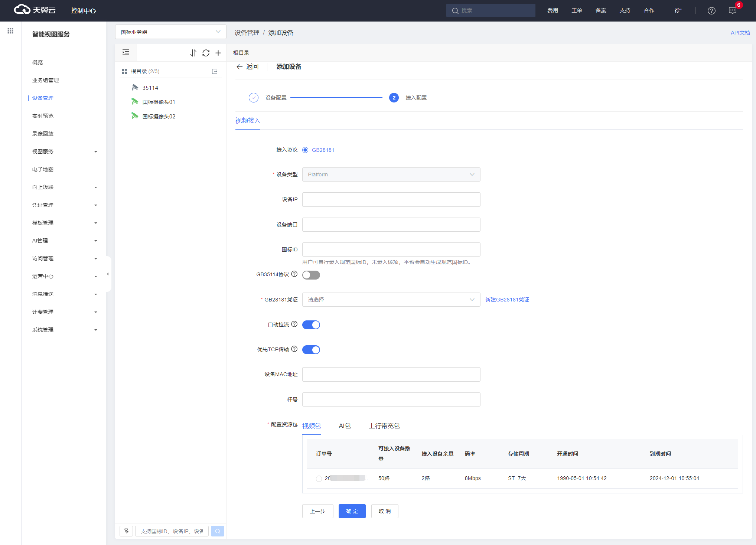The height and width of the screenshot is (545, 756).
Task: Click the 设备IP input field
Action: pos(391,199)
